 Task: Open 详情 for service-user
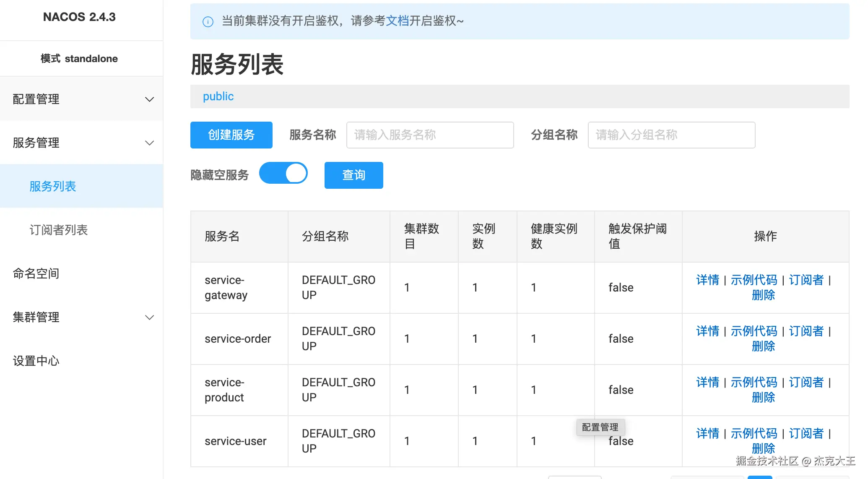707,433
